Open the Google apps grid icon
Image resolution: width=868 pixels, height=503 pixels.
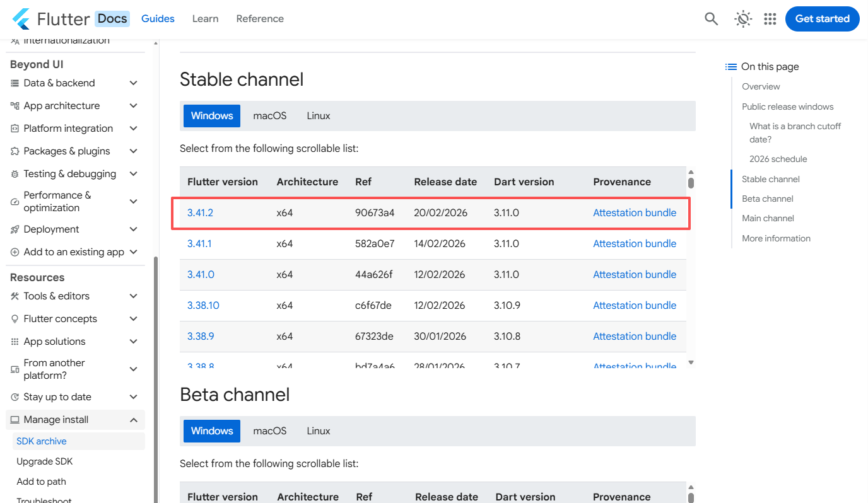(x=770, y=19)
